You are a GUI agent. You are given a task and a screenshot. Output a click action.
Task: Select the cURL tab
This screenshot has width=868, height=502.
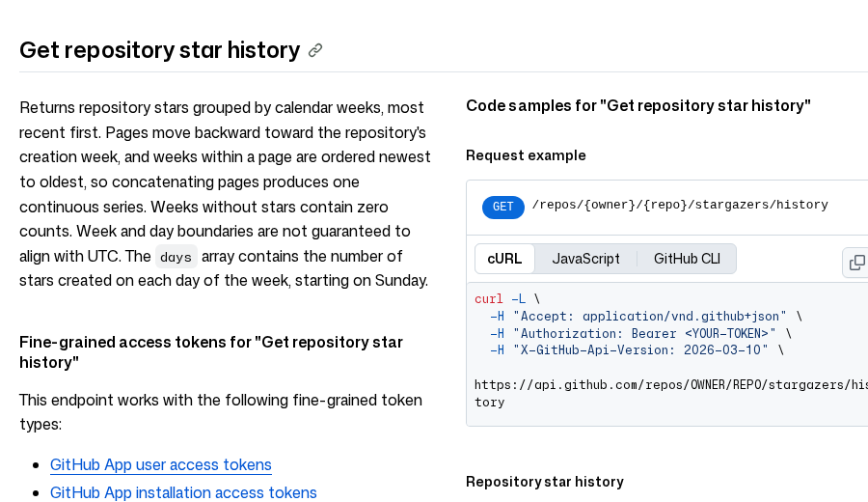point(504,259)
